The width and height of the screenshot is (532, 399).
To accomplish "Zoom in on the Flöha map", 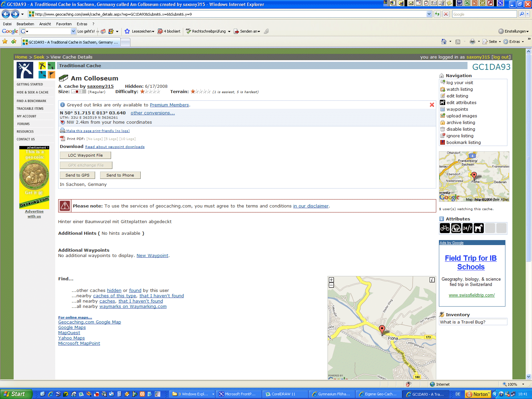I will [331, 280].
